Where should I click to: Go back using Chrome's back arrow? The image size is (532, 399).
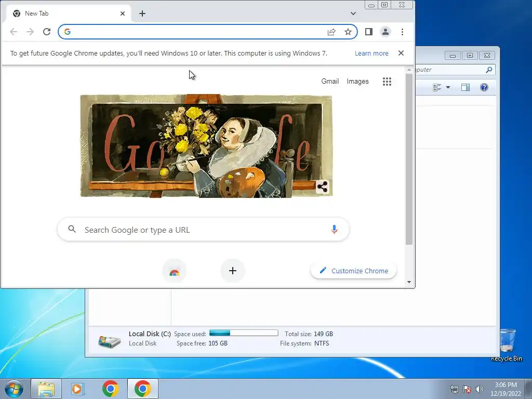coord(14,32)
